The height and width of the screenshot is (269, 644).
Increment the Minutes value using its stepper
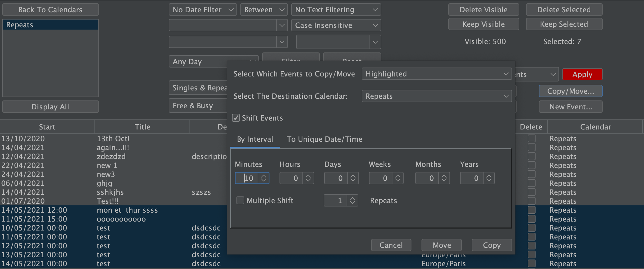pos(263,176)
